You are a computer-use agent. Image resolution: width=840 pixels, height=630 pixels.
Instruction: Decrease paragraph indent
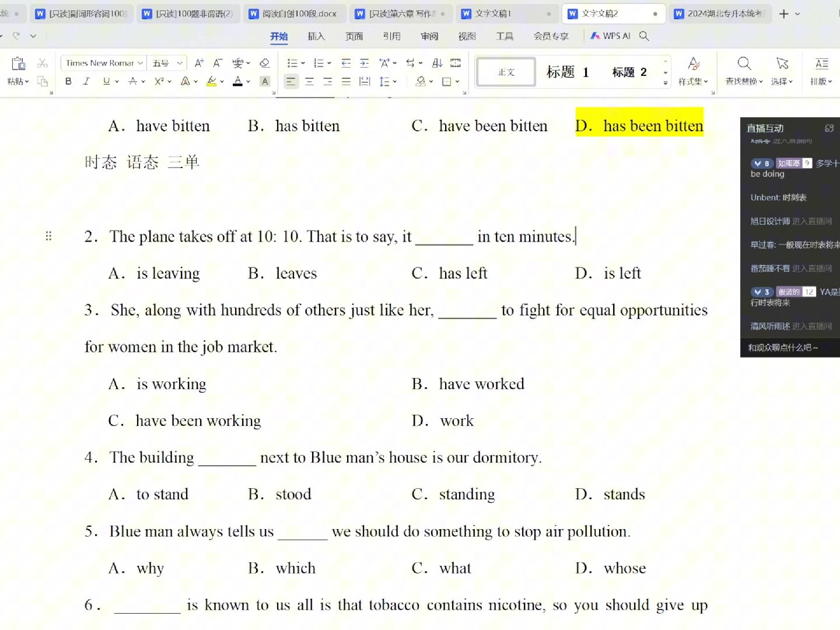pos(346,63)
